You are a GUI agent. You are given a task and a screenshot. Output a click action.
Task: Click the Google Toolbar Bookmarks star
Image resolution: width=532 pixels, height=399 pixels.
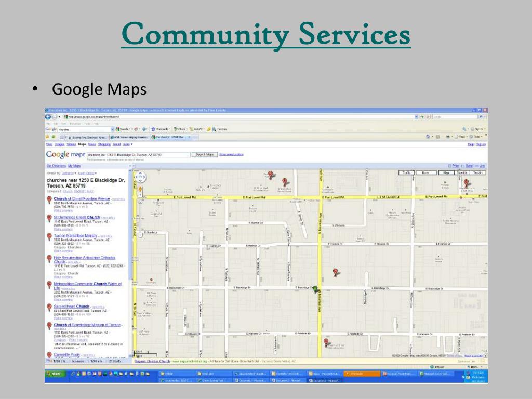point(153,129)
